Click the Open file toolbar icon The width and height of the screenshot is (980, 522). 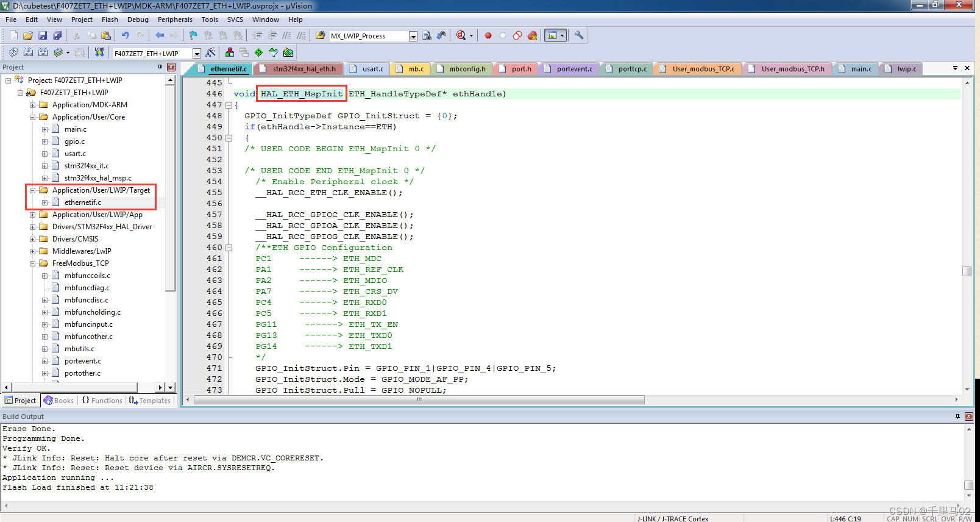(28, 35)
